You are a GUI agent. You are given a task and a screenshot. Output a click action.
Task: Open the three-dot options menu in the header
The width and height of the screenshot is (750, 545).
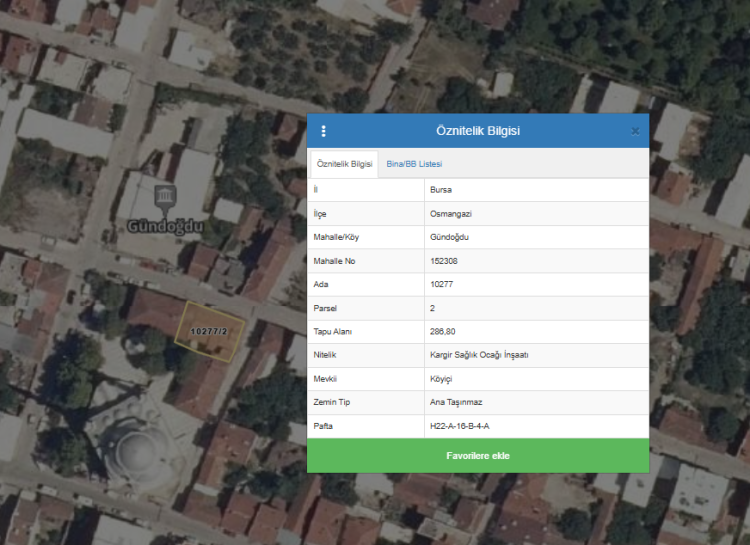tap(323, 131)
